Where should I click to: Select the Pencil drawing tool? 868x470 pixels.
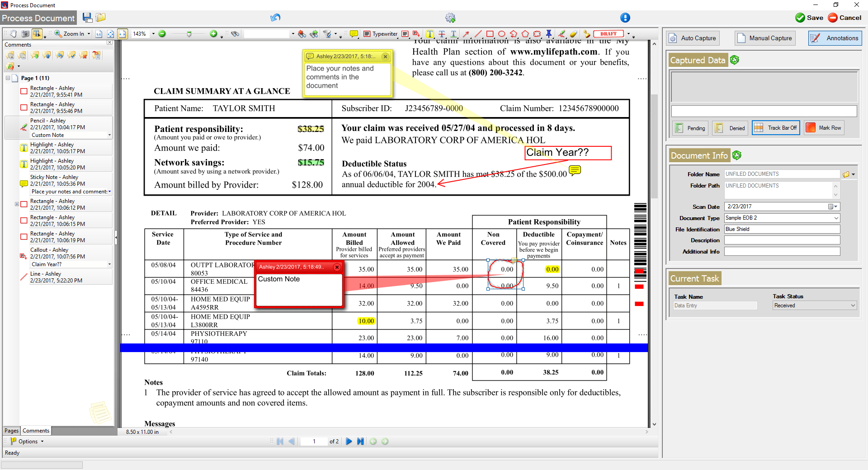pos(562,33)
